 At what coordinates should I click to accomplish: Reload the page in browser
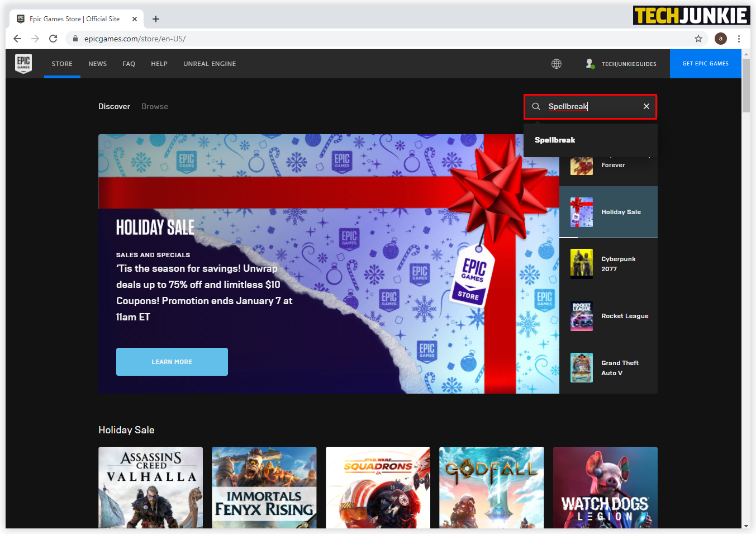(53, 39)
